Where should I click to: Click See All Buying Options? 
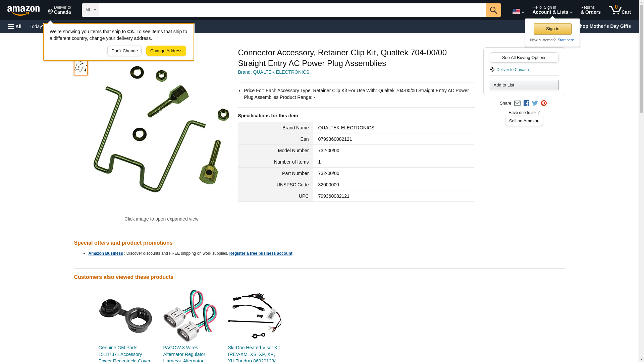click(x=524, y=57)
